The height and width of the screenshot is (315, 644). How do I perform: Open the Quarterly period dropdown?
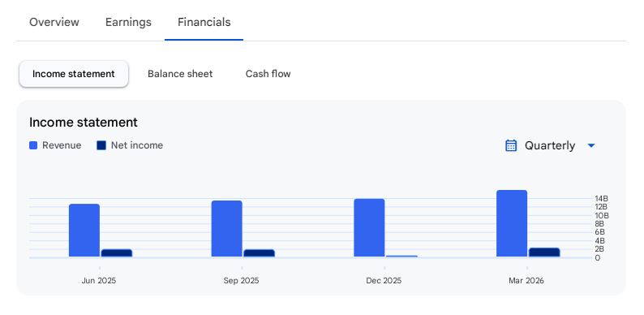click(x=551, y=145)
